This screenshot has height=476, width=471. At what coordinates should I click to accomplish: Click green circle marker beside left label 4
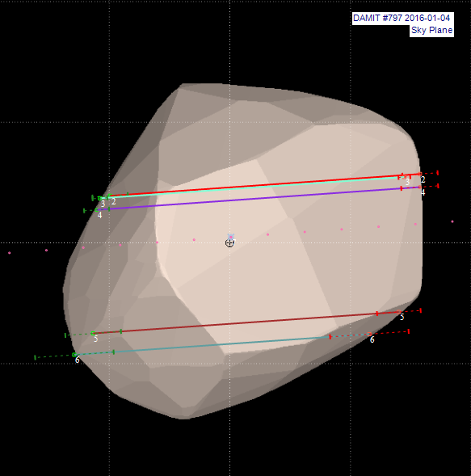pyautogui.click(x=97, y=210)
